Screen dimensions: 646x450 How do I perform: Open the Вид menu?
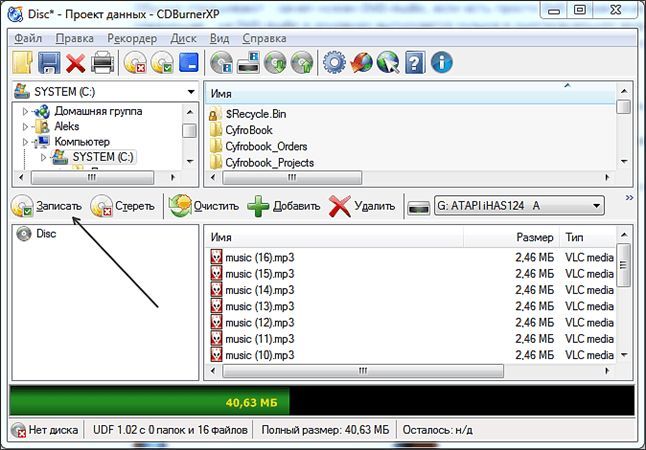pyautogui.click(x=219, y=38)
